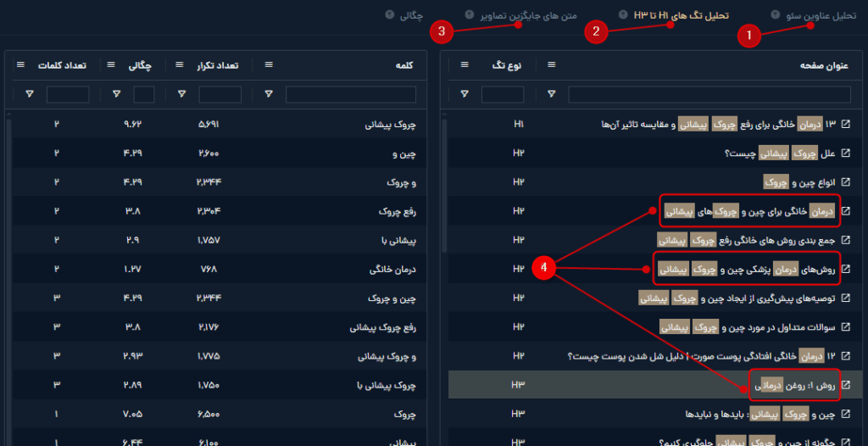This screenshot has height=446, width=868.
Task: Open column menu for عنوان صفحه header
Action: [x=552, y=65]
